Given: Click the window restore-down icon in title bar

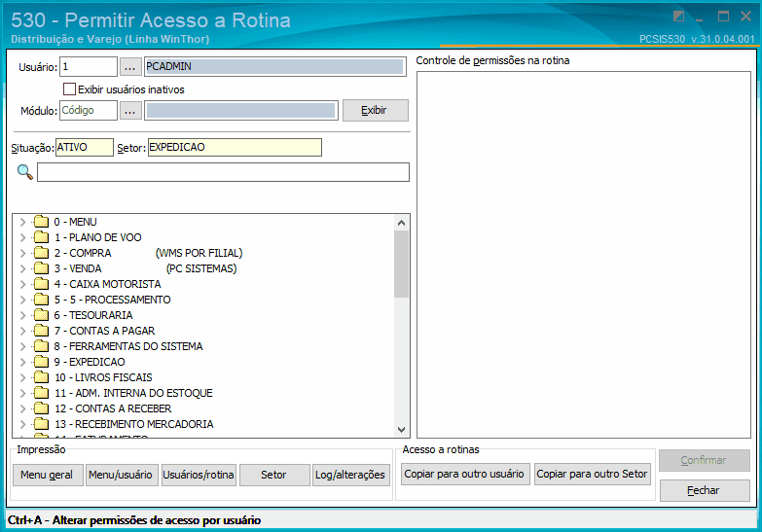Looking at the screenshot, I should click(x=723, y=17).
